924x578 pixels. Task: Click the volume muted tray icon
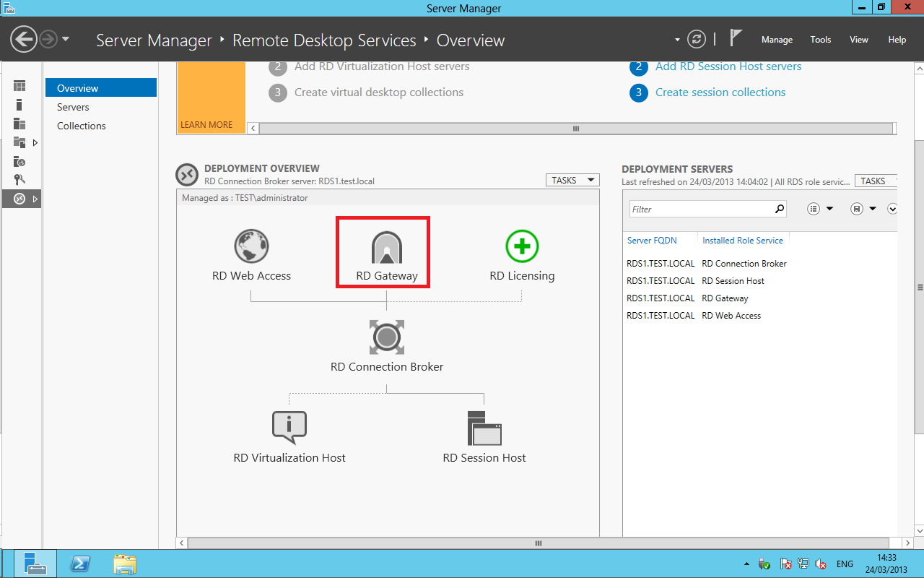coord(821,564)
